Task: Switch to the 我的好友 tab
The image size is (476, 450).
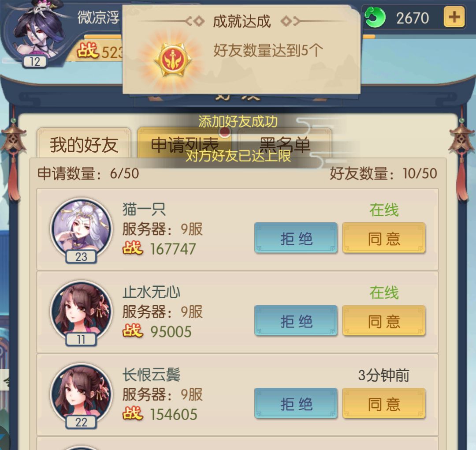Action: point(84,143)
